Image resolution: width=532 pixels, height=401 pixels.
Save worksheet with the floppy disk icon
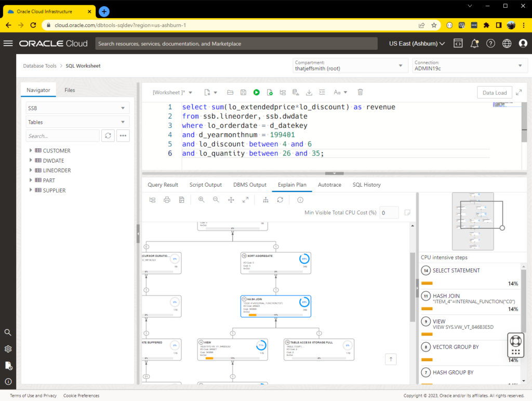tap(243, 93)
